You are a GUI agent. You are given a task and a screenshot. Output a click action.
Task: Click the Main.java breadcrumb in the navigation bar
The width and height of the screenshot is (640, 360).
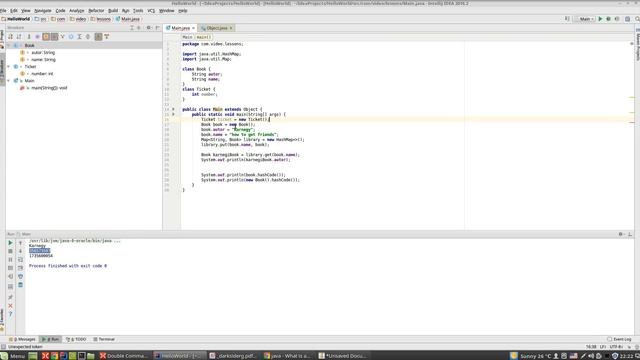128,19
